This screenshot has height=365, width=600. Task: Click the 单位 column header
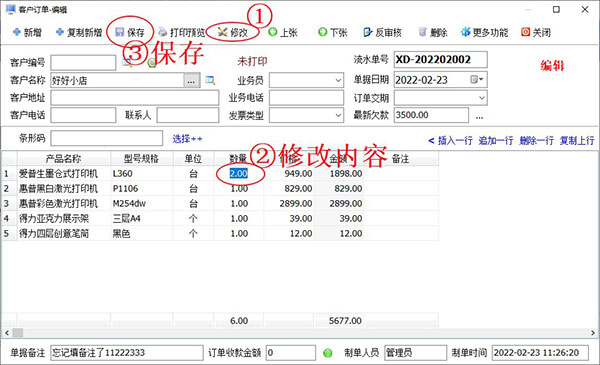pyautogui.click(x=193, y=158)
